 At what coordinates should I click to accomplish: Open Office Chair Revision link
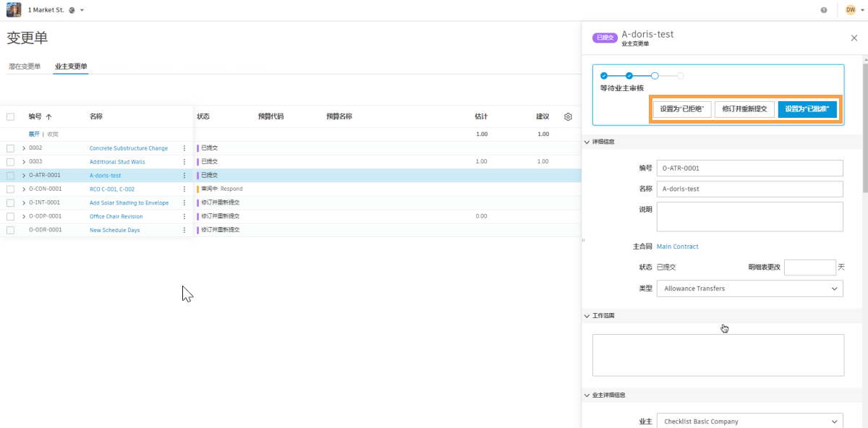point(116,216)
